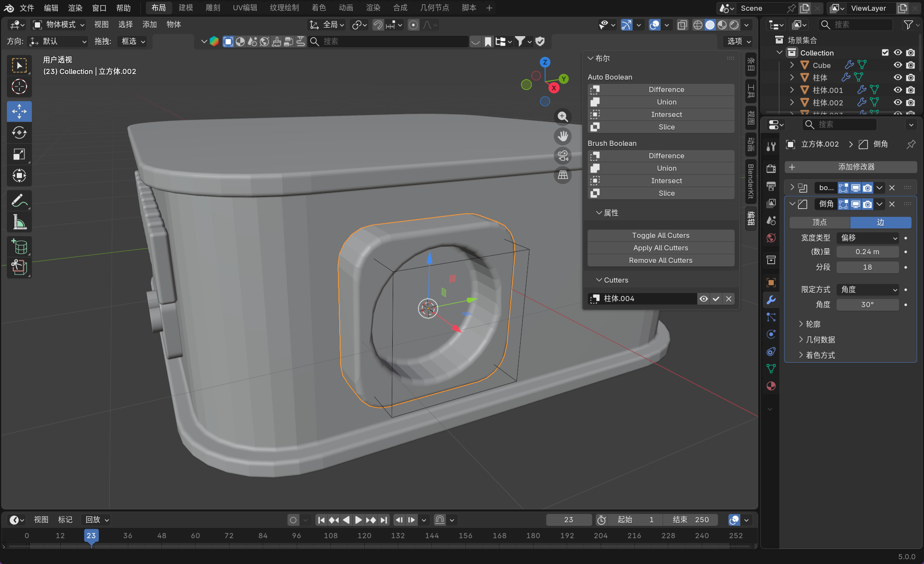Open the Material properties tab icon
The width and height of the screenshot is (924, 564).
pos(771,386)
